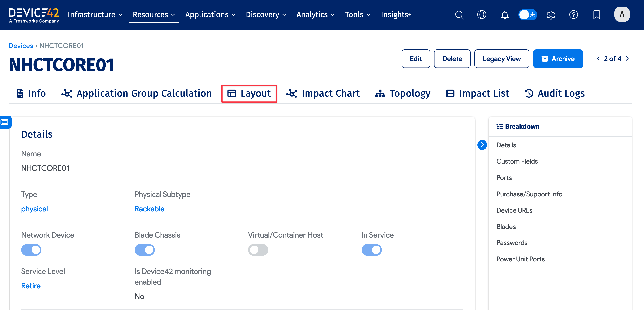Expand the Discovery menu dropdown
The height and width of the screenshot is (310, 644).
pyautogui.click(x=266, y=15)
